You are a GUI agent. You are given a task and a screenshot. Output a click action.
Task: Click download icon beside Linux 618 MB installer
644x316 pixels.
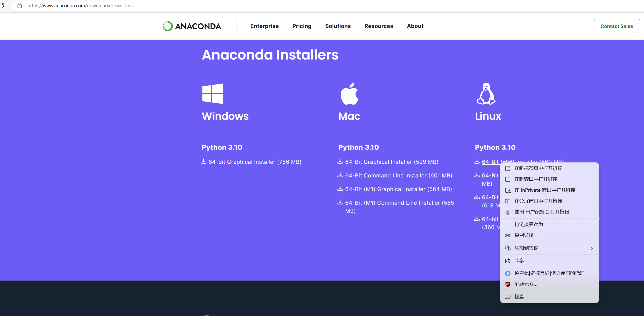coord(477,197)
